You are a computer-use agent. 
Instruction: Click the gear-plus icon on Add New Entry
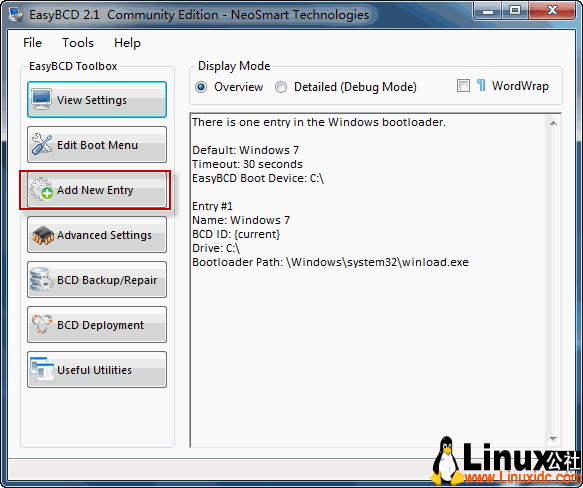tap(41, 189)
